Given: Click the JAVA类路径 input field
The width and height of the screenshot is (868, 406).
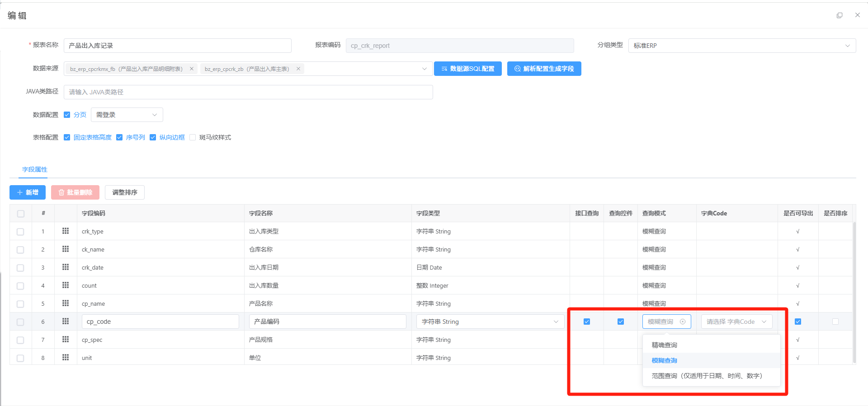Looking at the screenshot, I should pyautogui.click(x=248, y=92).
